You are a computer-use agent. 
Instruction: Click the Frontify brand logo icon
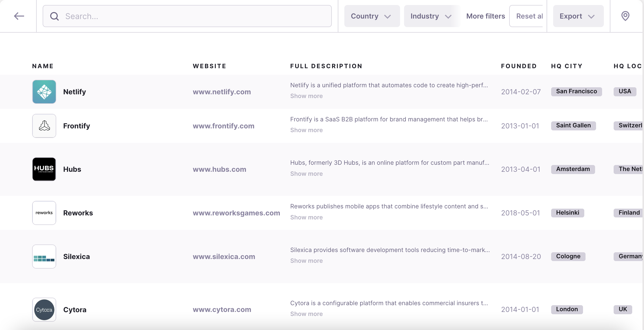click(44, 125)
